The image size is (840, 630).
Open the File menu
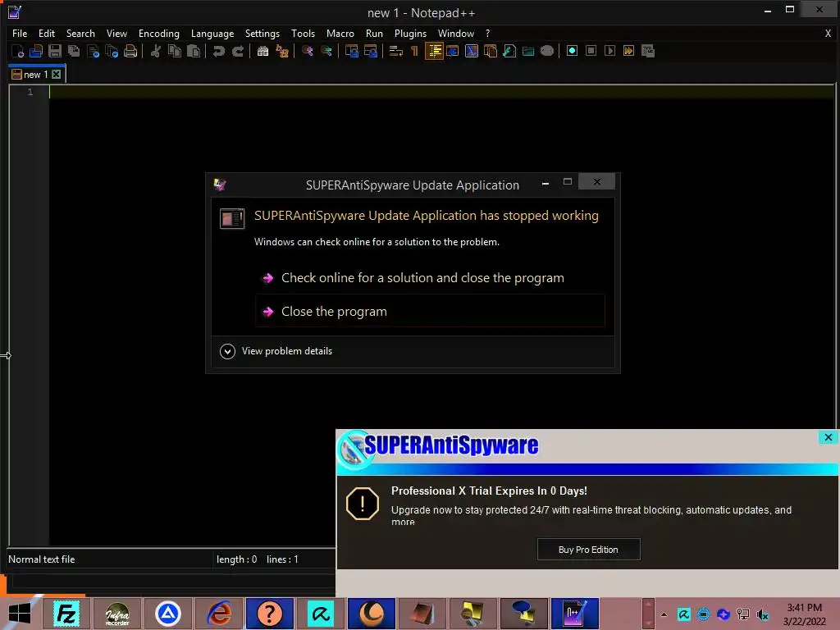[20, 33]
